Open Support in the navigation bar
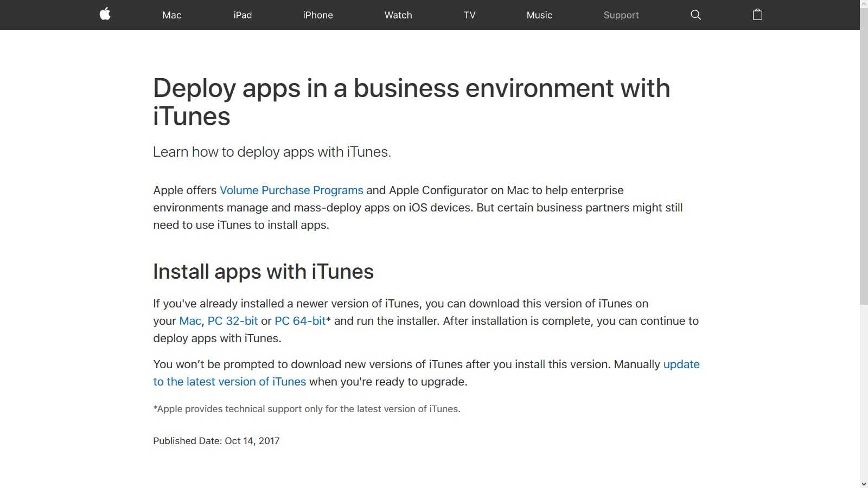 click(x=621, y=15)
